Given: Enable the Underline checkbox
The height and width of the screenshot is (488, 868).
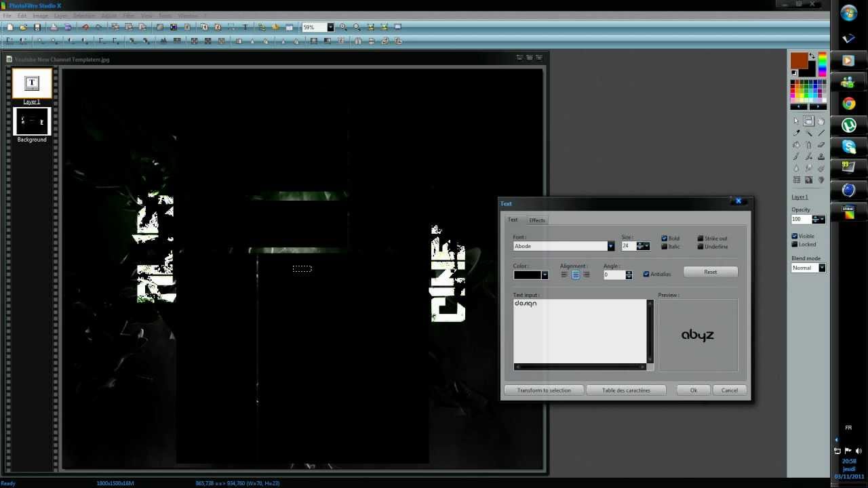Looking at the screenshot, I should tap(701, 247).
